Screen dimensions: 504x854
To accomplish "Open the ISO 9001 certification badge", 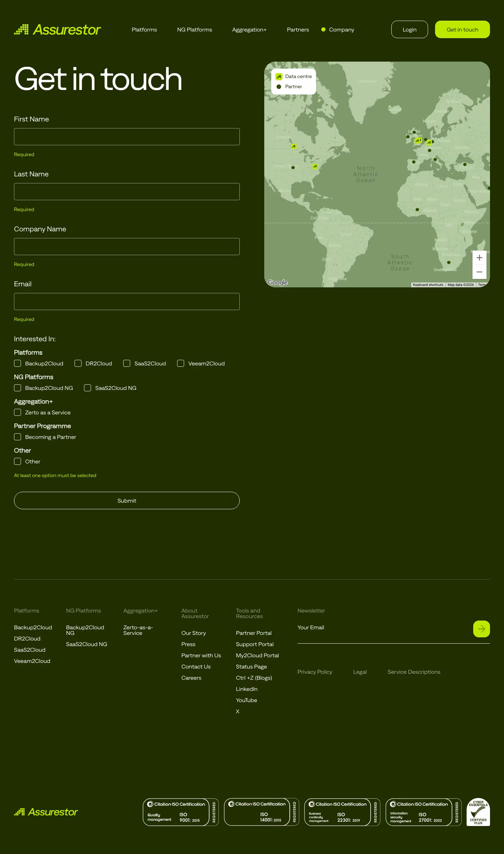I will (x=181, y=812).
